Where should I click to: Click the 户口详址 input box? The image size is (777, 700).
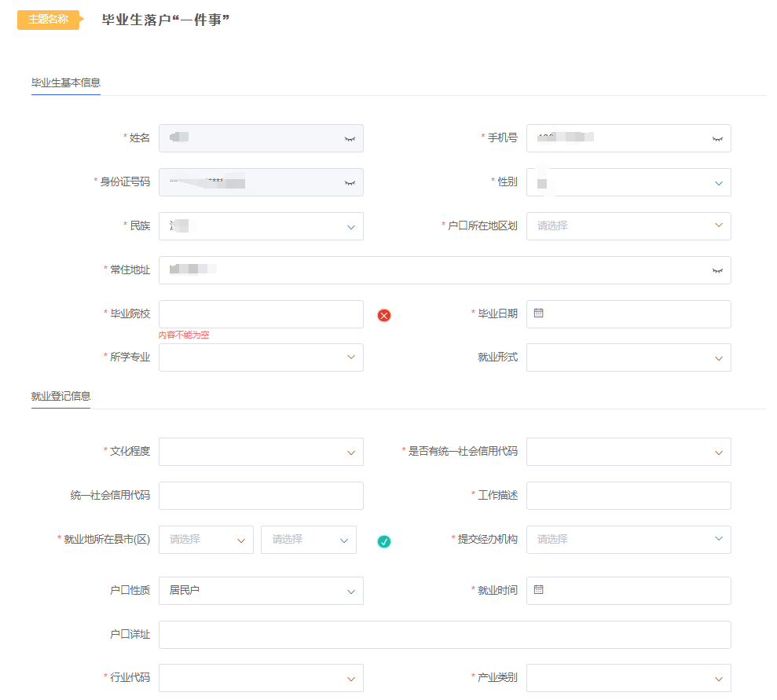[x=445, y=635]
